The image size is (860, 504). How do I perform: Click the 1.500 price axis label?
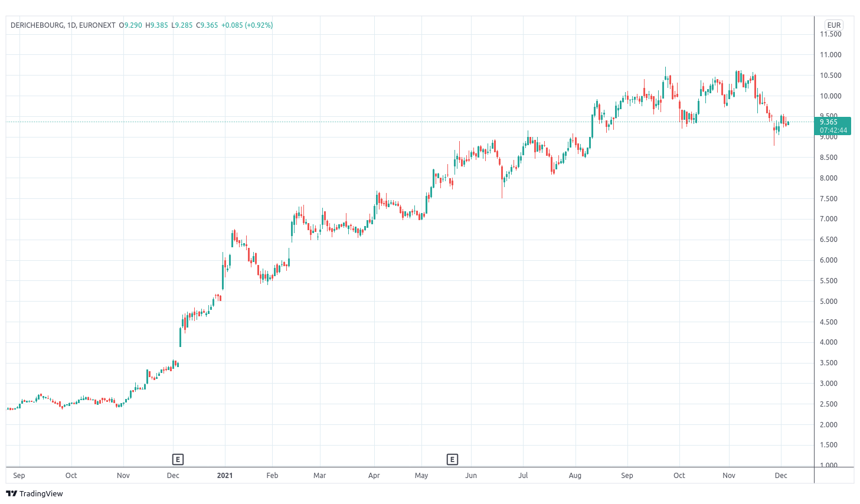tap(829, 445)
